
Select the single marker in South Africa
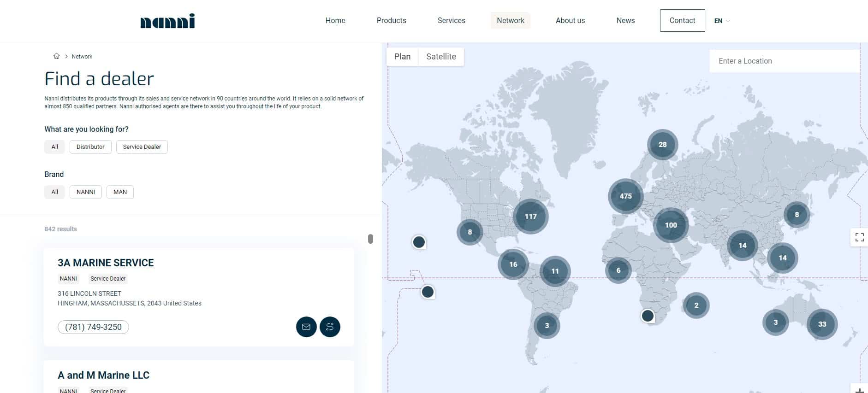(648, 316)
